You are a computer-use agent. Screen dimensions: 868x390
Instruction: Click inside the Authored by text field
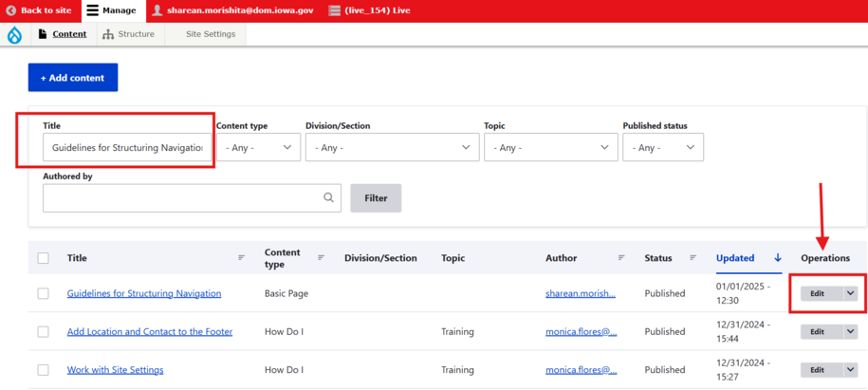(192, 198)
